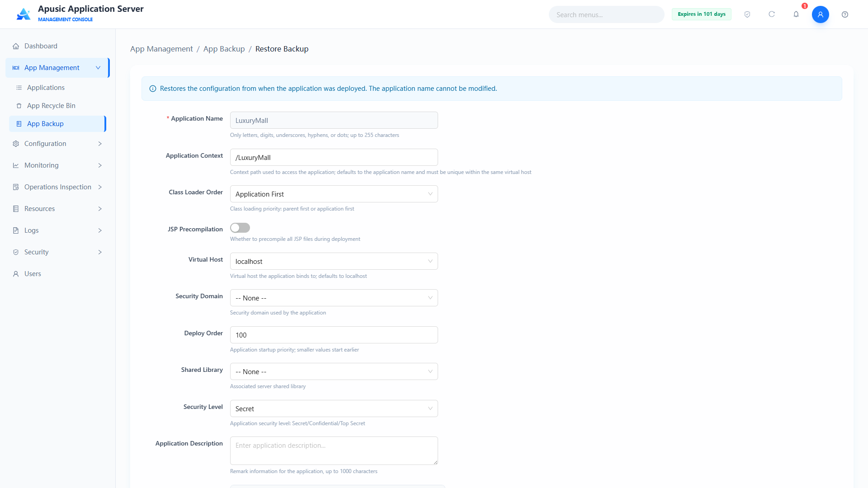Viewport: 868px width, 488px height.
Task: Go to the Dashboard menu item
Action: pos(57,46)
